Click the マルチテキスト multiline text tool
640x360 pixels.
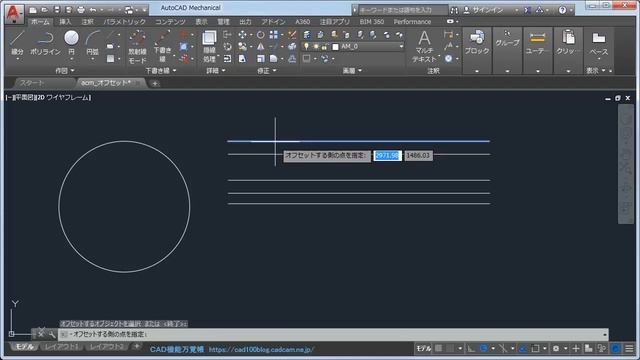tap(424, 47)
